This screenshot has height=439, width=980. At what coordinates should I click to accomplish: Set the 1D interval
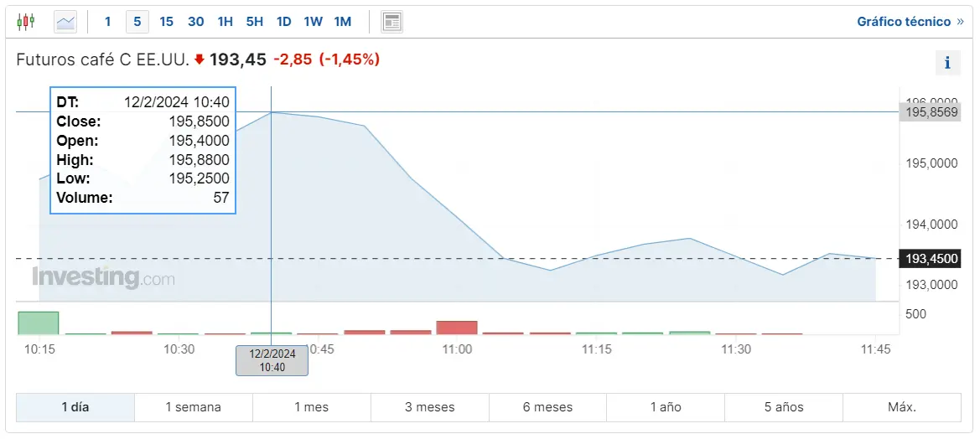(x=284, y=22)
